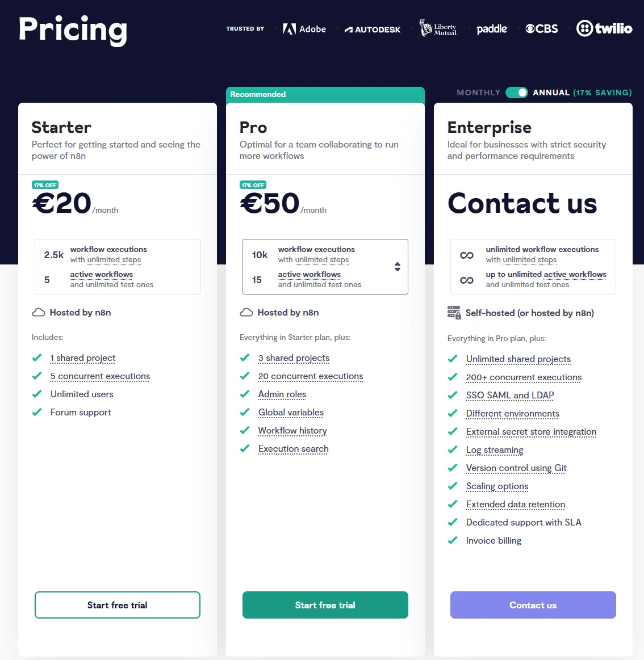Toggle the Monthly/Annual billing switch
This screenshot has height=660, width=644.
pos(517,93)
